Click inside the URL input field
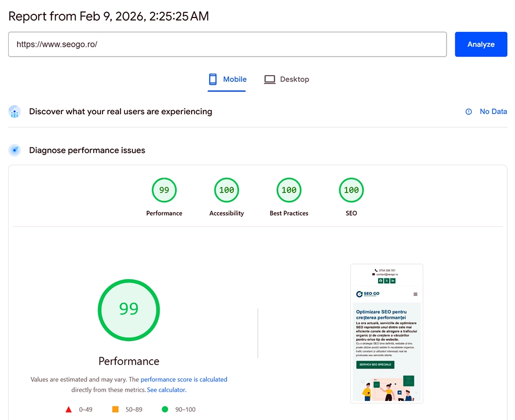The height and width of the screenshot is (420, 515). coord(228,44)
